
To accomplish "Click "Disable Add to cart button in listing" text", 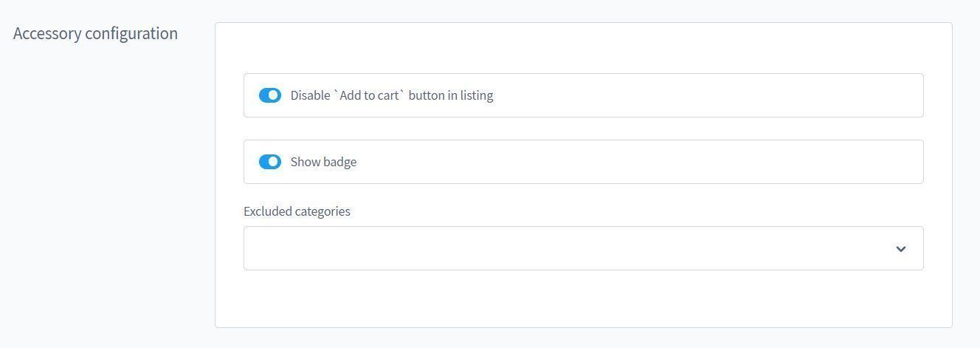I will (391, 95).
